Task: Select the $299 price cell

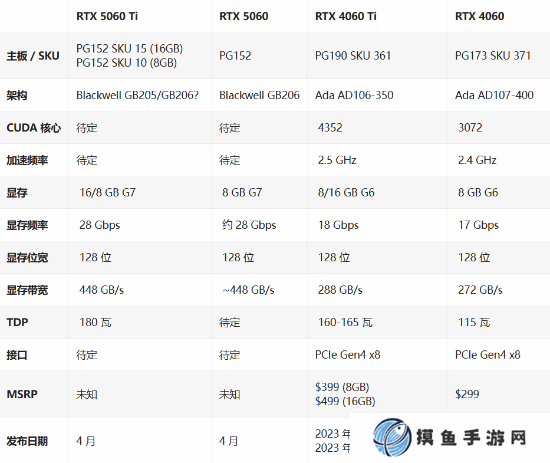Action: coord(467,394)
